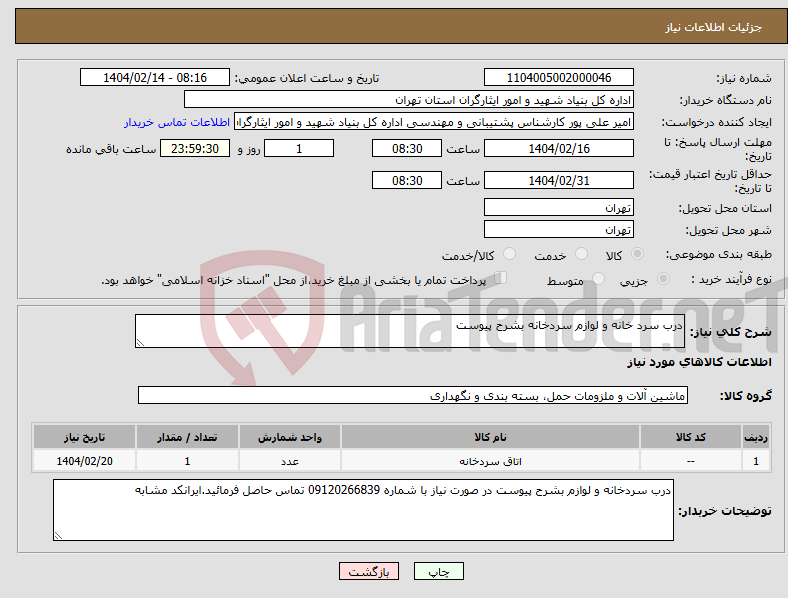
Task: Click the تاریخ نیاز column header
Action: click(x=84, y=437)
